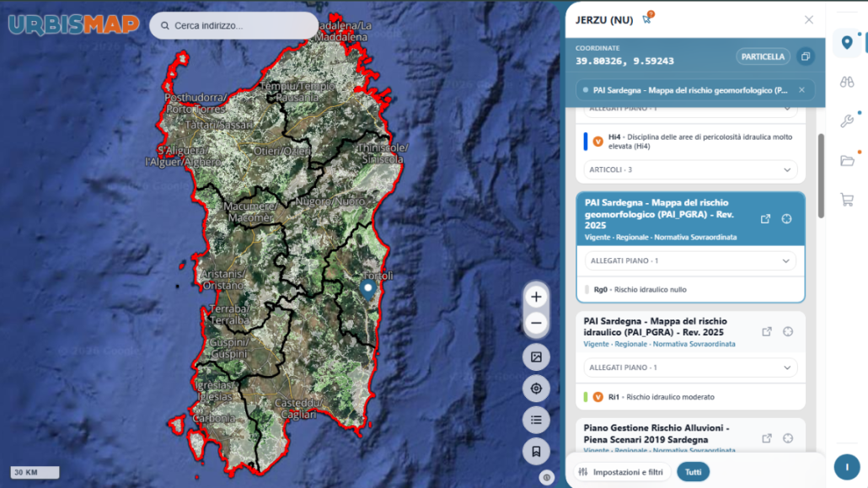The height and width of the screenshot is (488, 868).
Task: Expand ARTICOLI - 3 dropdown
Action: pyautogui.click(x=690, y=170)
